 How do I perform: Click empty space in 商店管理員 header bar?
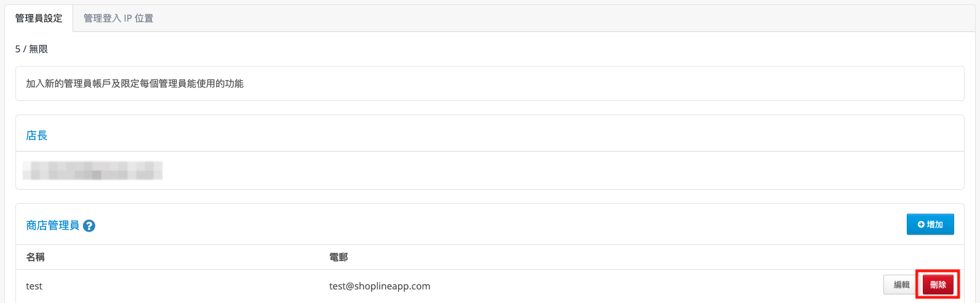[x=492, y=225]
